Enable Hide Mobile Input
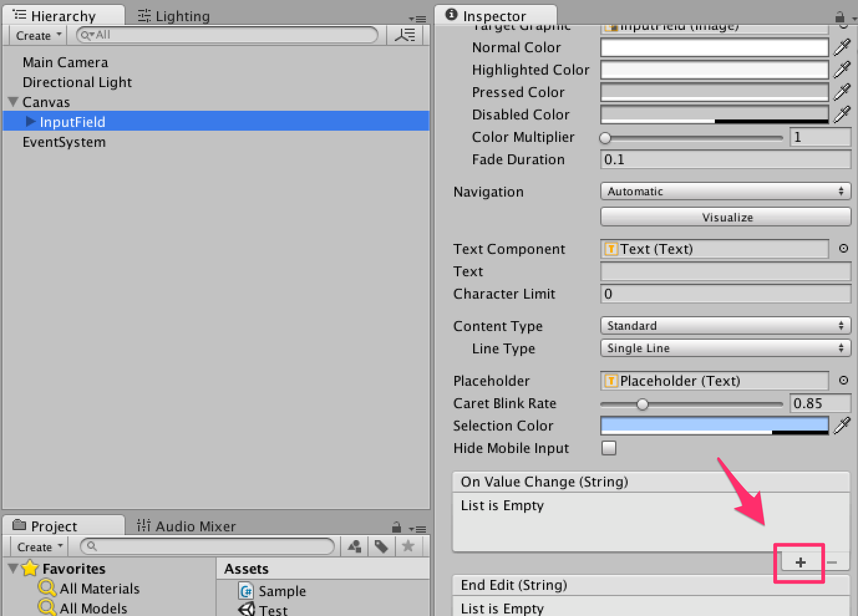 tap(608, 448)
